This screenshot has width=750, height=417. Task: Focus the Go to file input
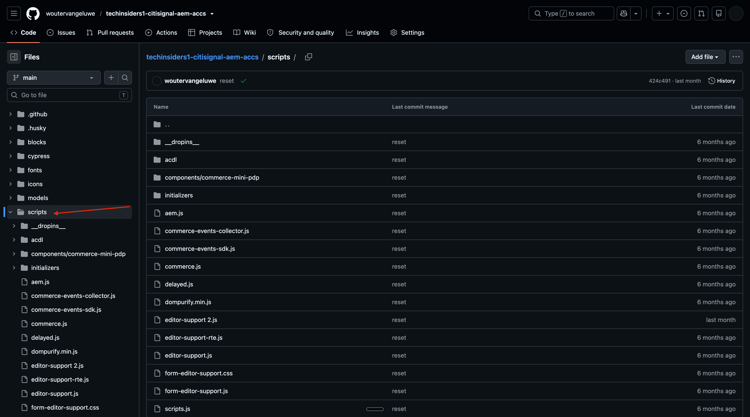69,95
